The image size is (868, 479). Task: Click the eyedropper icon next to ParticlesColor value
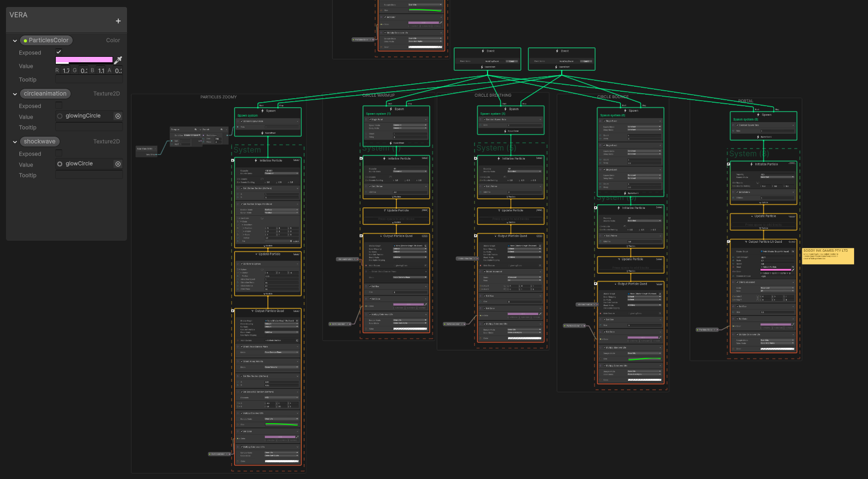(118, 60)
